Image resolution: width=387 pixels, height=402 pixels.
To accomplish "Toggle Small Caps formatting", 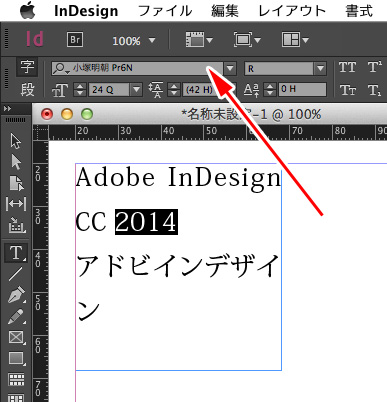I will 347,90.
